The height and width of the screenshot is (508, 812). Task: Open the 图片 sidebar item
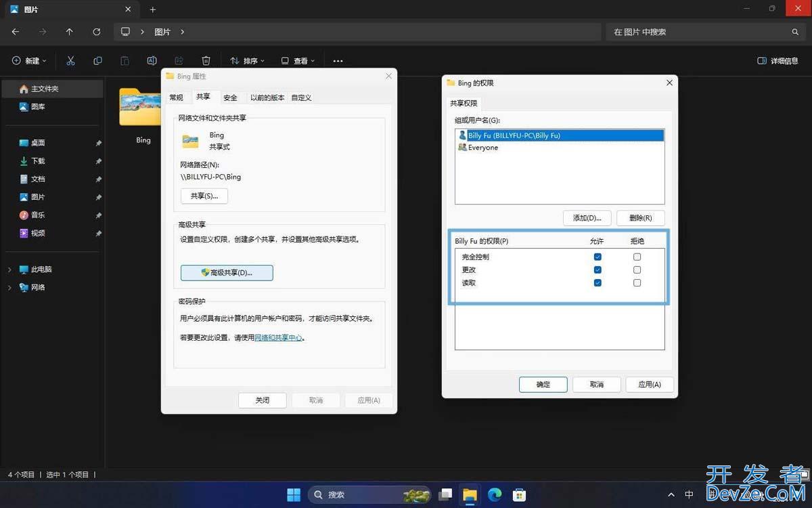pyautogui.click(x=53, y=197)
